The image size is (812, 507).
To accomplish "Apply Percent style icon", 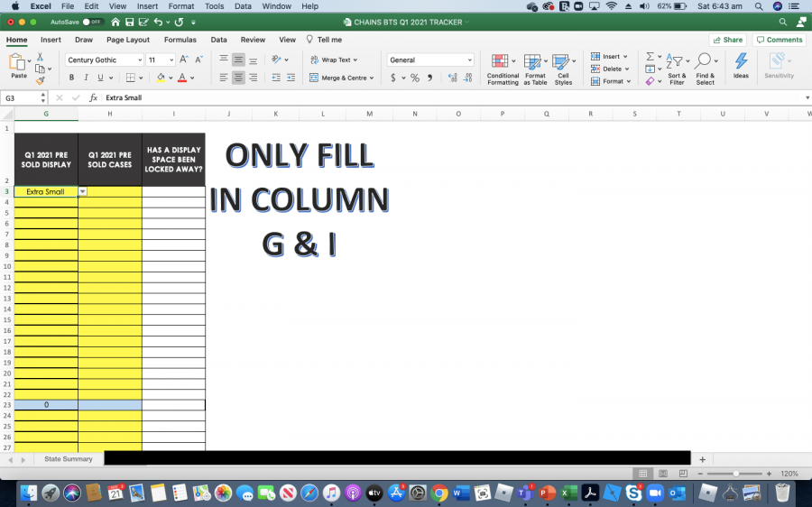I will [415, 78].
